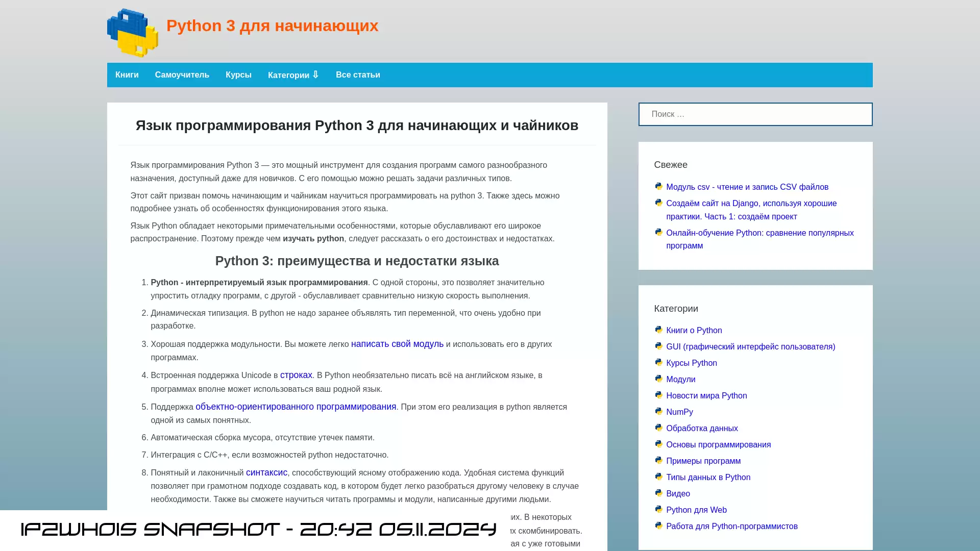980x551 pixels.
Task: Click the 'Категории' sidebar widget heading
Action: click(676, 309)
